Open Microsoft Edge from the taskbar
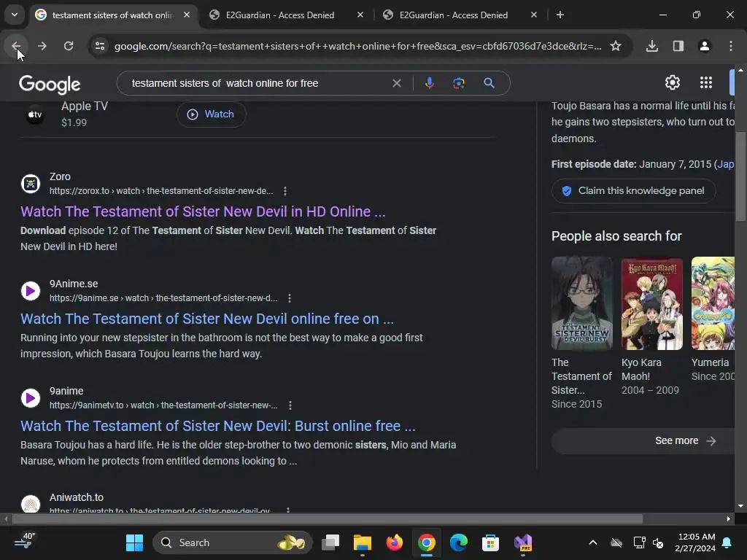747x560 pixels. [x=458, y=542]
